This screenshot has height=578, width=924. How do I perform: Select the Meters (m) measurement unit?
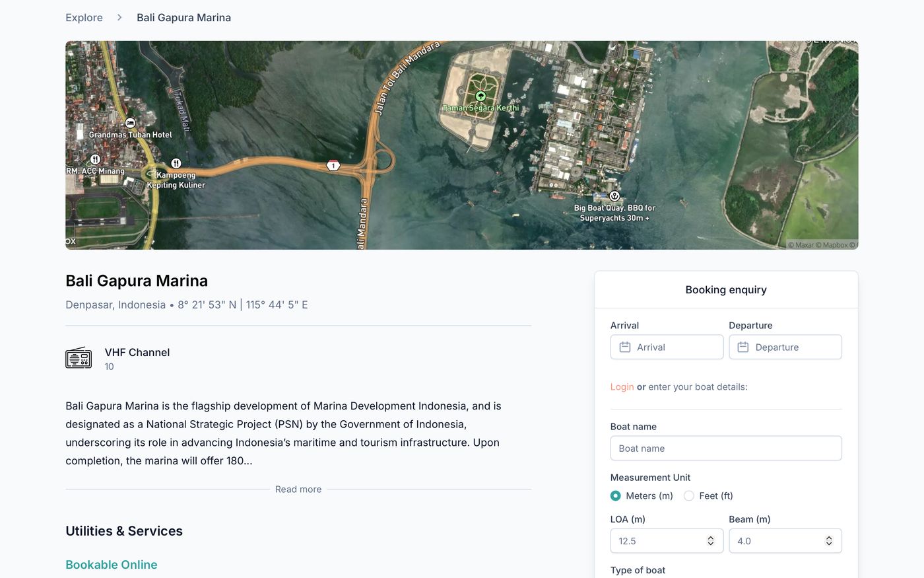[616, 495]
